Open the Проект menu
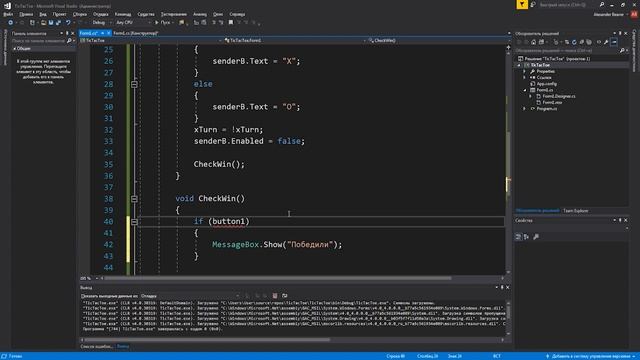Viewport: 640px width, 360px height. click(59, 14)
